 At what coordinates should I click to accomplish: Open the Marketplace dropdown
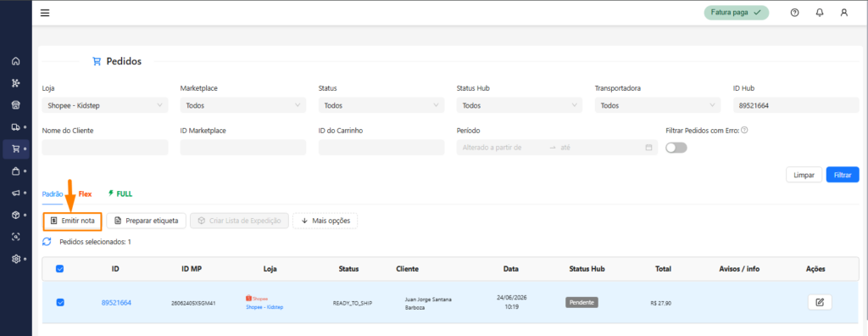(243, 105)
